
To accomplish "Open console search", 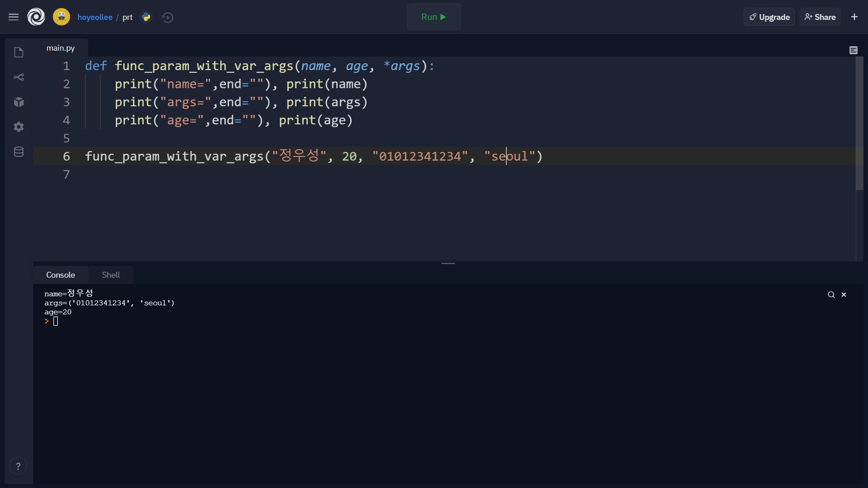I will [x=831, y=294].
